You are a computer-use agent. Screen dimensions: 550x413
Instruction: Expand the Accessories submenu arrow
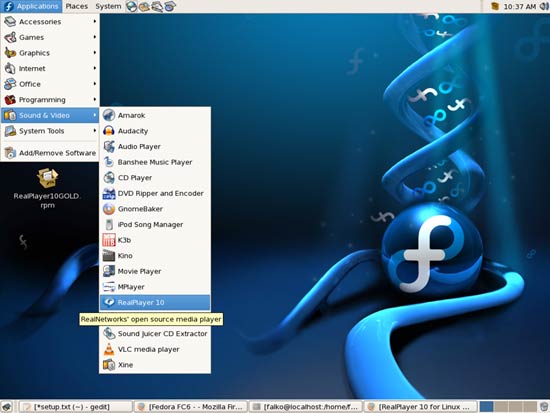point(95,21)
